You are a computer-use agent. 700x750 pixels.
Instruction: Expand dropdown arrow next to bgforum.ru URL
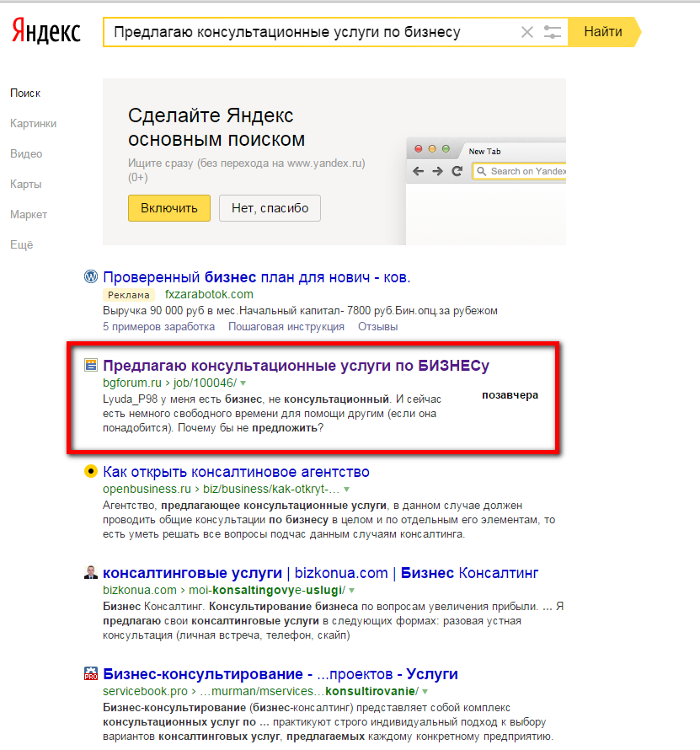tap(243, 383)
